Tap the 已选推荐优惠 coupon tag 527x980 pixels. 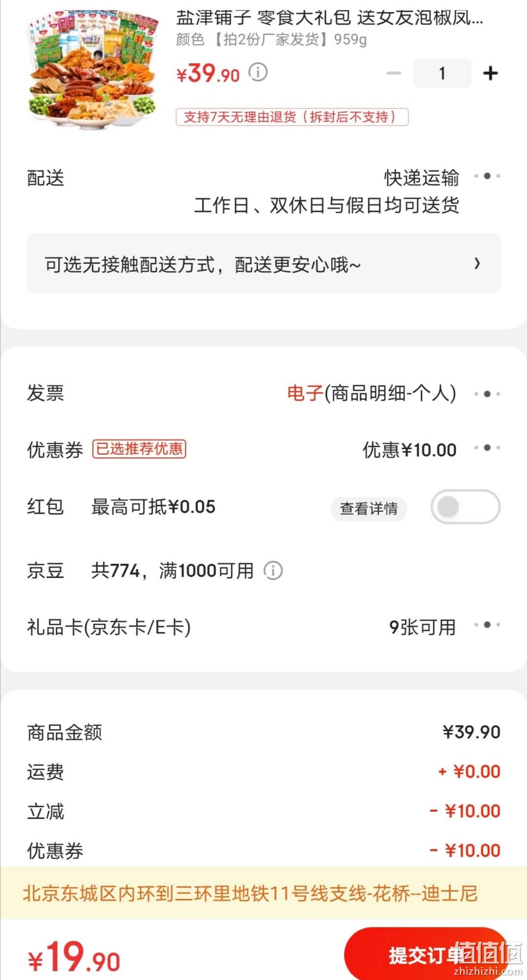click(140, 449)
